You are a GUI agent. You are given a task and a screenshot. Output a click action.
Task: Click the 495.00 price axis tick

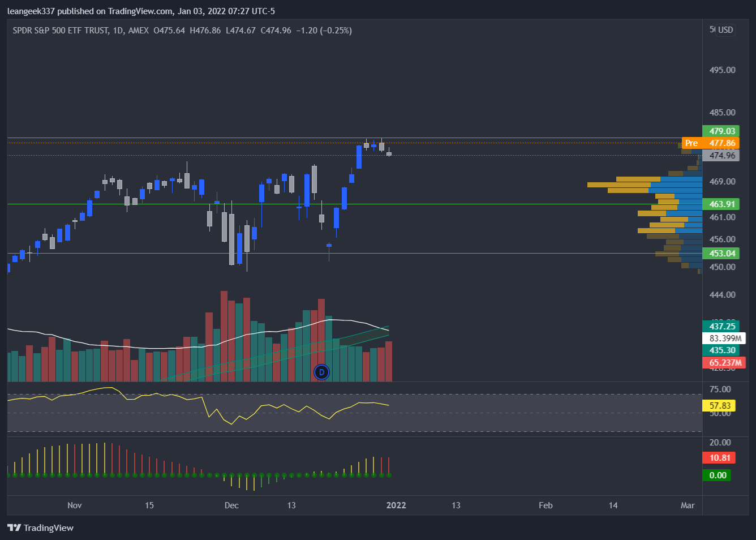[723, 70]
